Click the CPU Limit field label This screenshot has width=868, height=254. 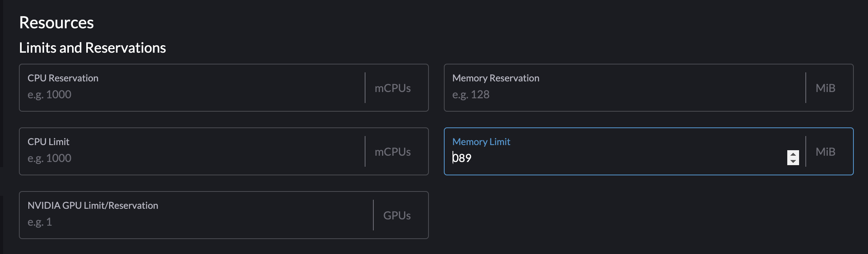coord(48,142)
